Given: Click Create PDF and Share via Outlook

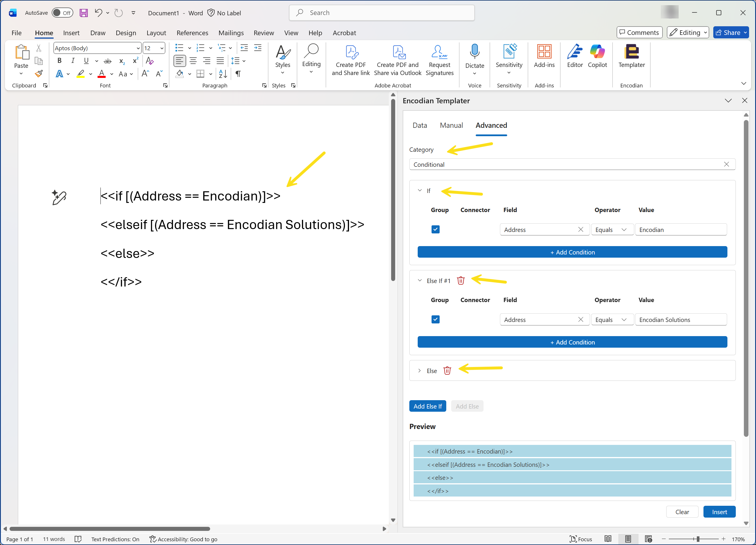Looking at the screenshot, I should coord(397,60).
